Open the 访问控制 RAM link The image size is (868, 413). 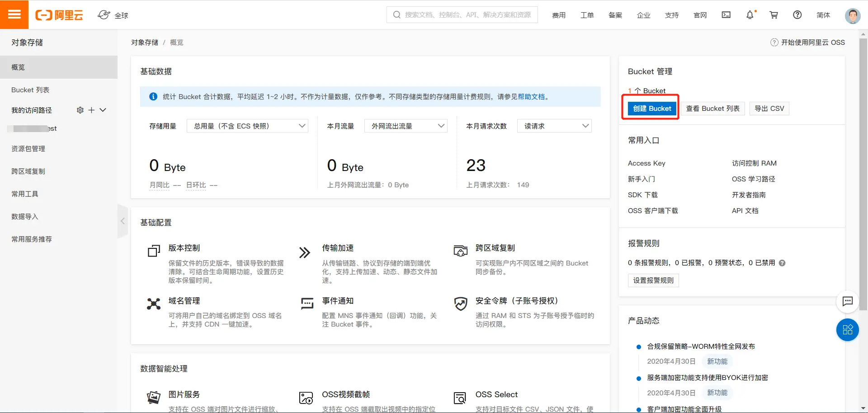point(754,163)
